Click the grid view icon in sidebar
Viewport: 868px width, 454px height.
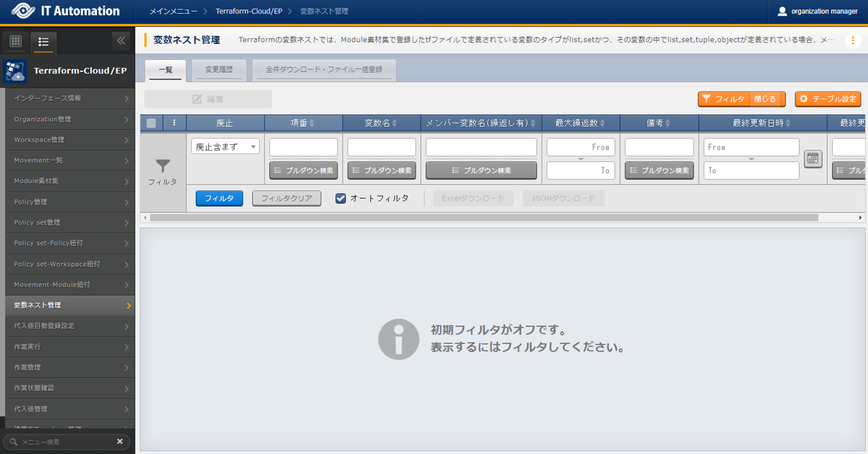pyautogui.click(x=16, y=41)
